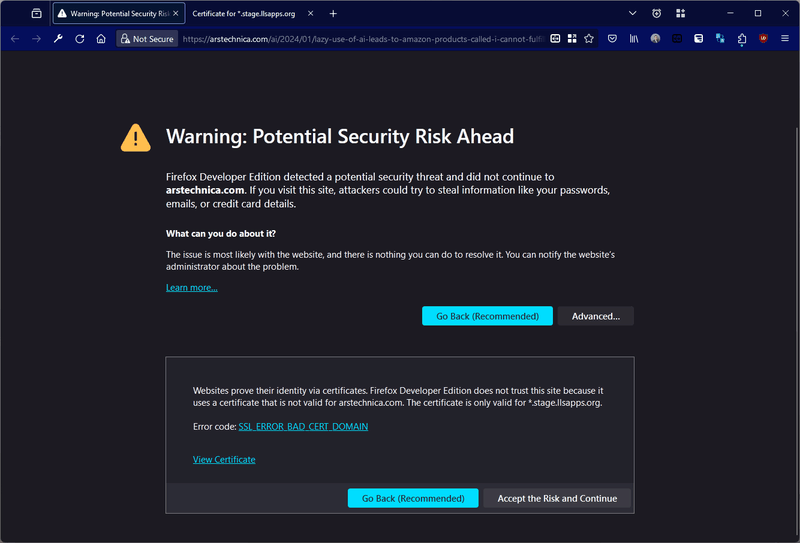Click the Not Secure site info

(147, 39)
